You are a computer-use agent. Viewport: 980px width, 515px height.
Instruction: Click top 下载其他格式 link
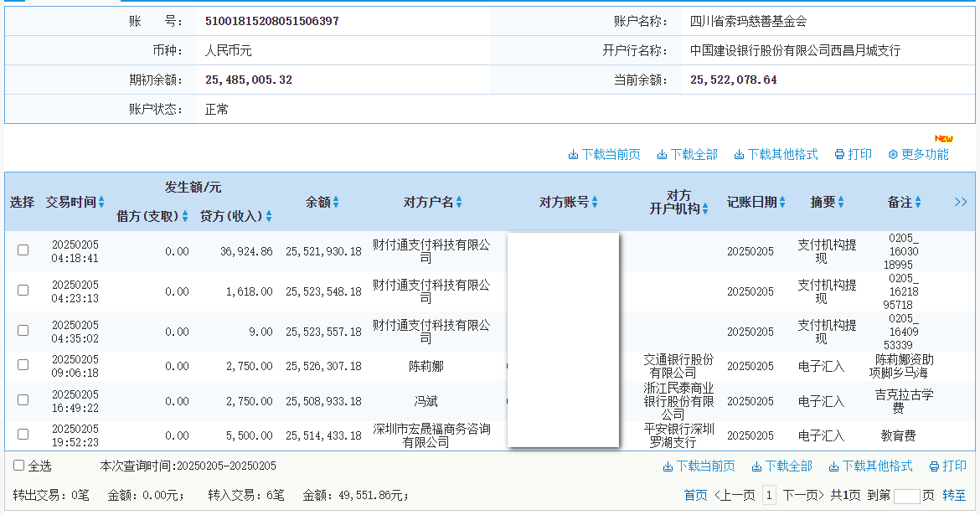(782, 154)
